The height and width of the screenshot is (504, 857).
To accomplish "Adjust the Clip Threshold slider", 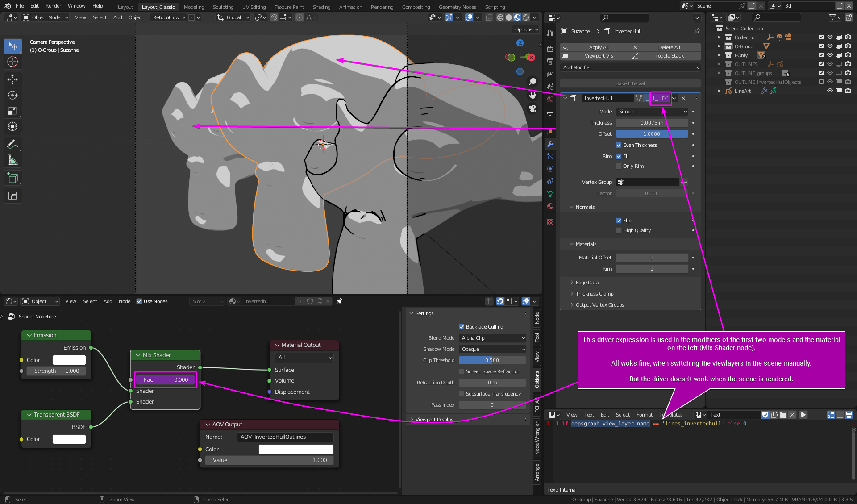I will coord(492,360).
